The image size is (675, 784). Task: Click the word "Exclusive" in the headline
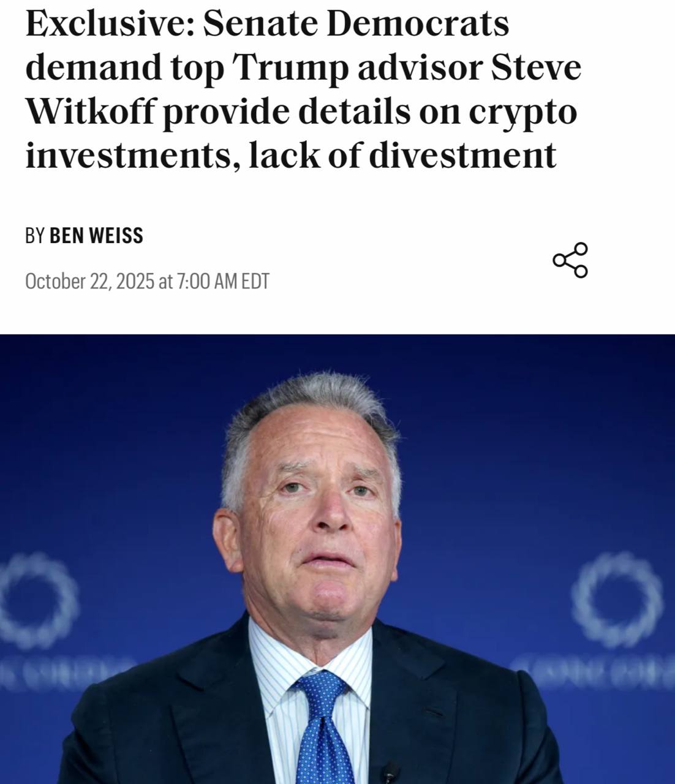point(108,23)
